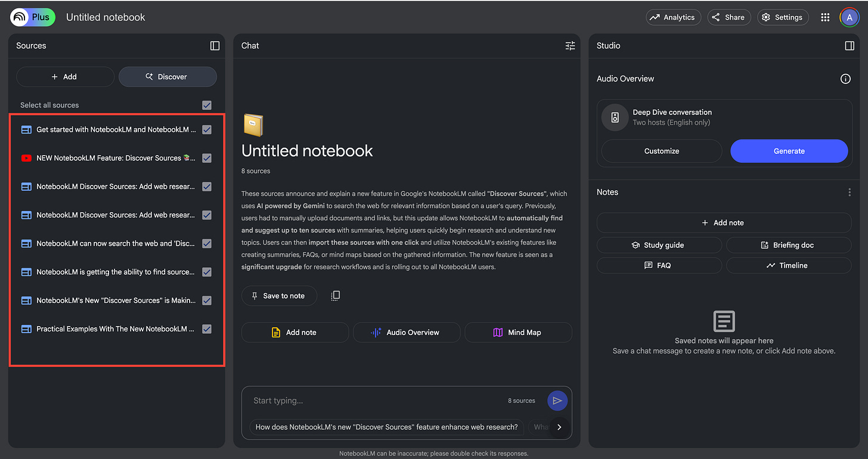The image size is (868, 459).
Task: Focus the Start typing chat input
Action: point(376,401)
